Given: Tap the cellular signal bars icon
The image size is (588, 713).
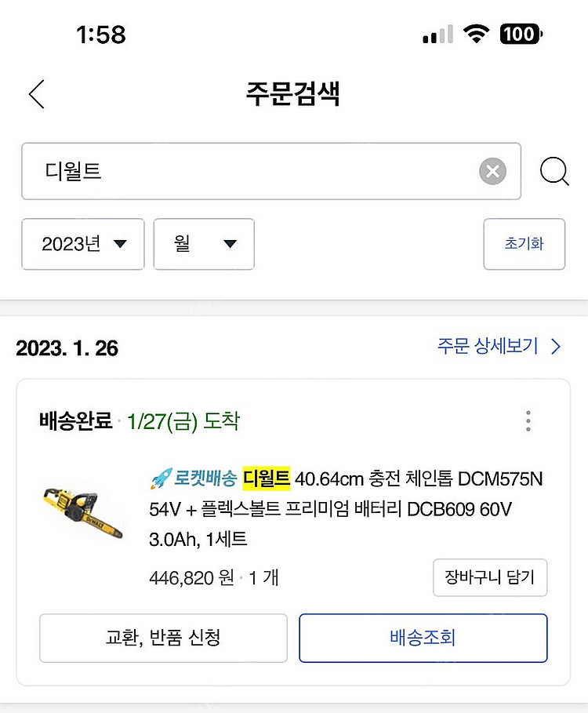Looking at the screenshot, I should coord(437,35).
